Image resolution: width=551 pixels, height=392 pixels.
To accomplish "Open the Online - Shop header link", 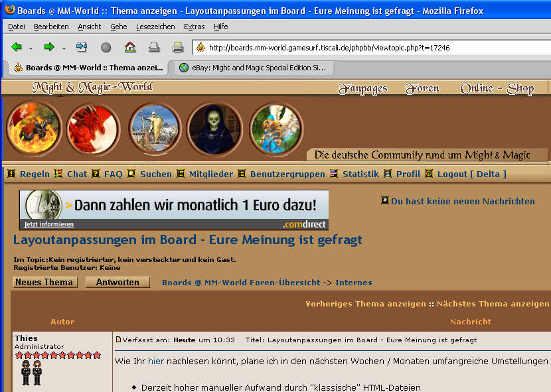I will coord(497,88).
